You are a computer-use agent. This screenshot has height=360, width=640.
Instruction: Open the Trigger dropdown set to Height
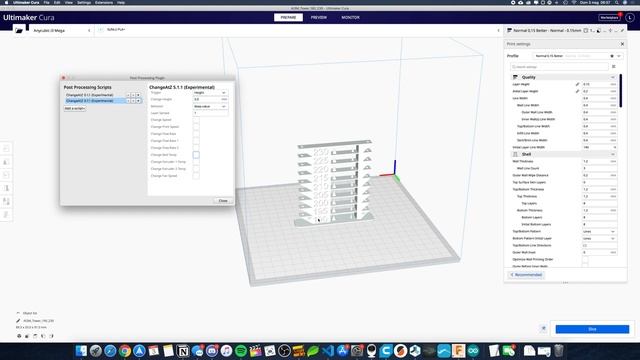[210, 93]
